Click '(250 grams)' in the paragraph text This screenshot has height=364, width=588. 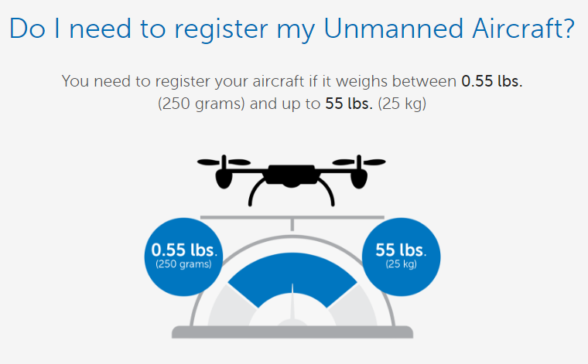pos(201,104)
